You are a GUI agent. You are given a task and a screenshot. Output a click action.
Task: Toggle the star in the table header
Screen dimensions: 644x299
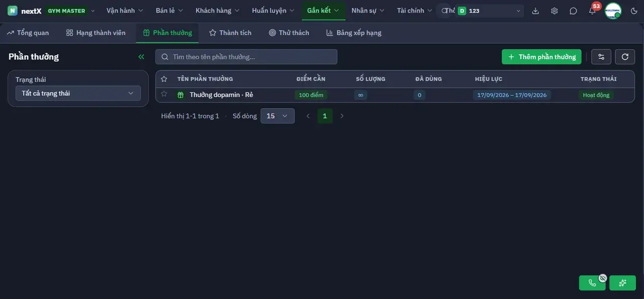tap(164, 79)
